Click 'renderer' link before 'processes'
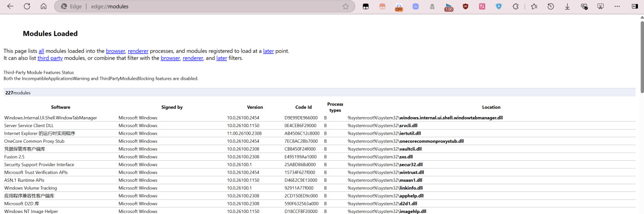The height and width of the screenshot is (214, 644). [x=138, y=51]
